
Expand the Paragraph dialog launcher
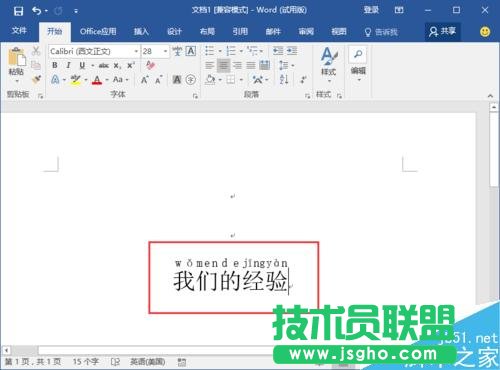pyautogui.click(x=307, y=96)
